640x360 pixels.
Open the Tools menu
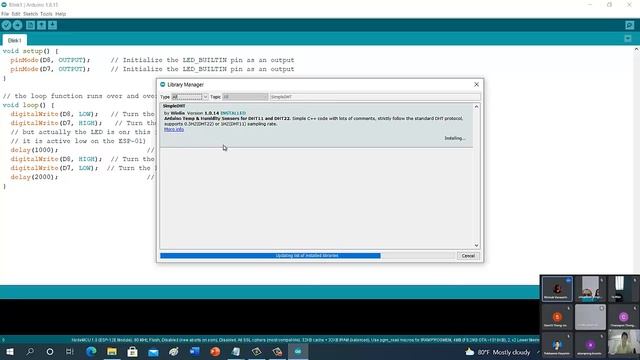(x=46, y=14)
